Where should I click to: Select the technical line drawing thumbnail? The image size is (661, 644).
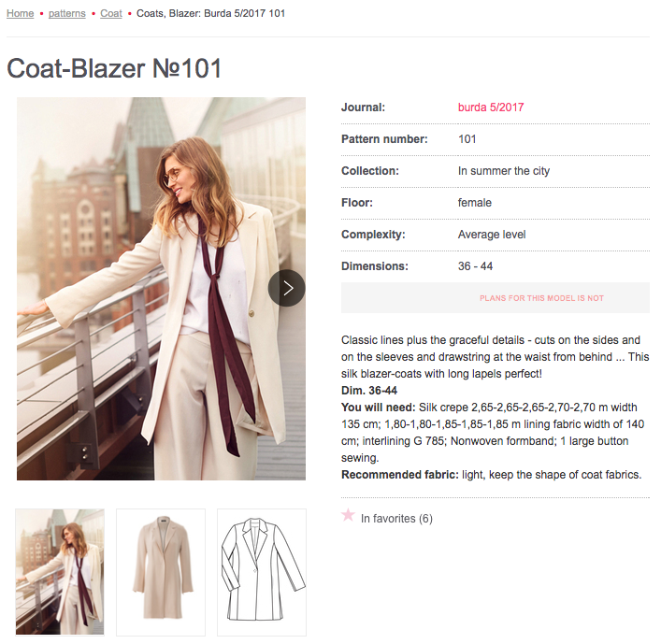262,572
